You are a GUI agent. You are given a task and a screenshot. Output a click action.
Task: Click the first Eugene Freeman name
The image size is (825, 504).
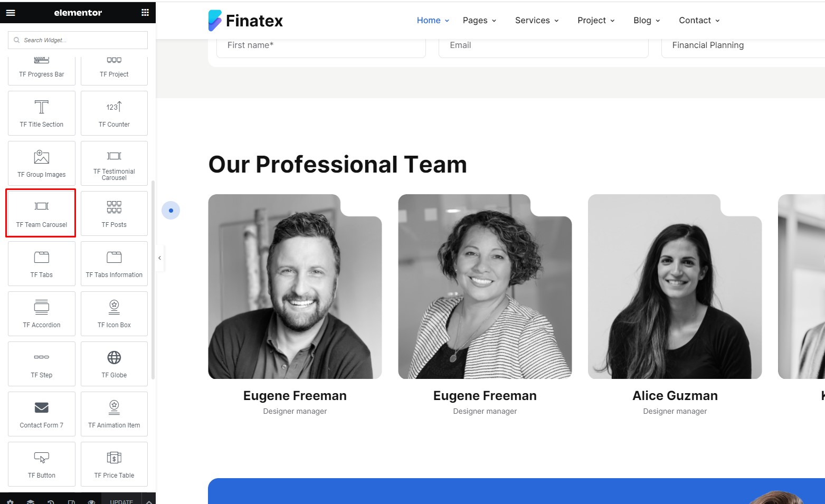point(295,396)
